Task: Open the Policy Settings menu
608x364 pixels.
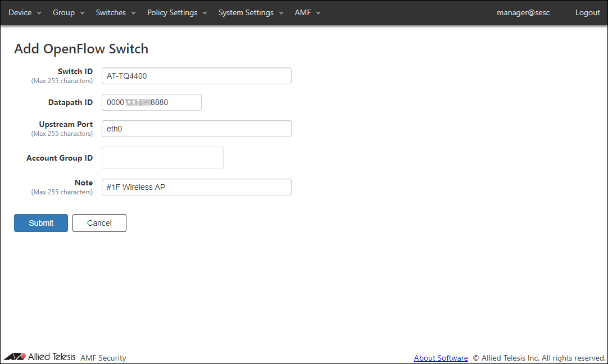Action: pyautogui.click(x=176, y=13)
